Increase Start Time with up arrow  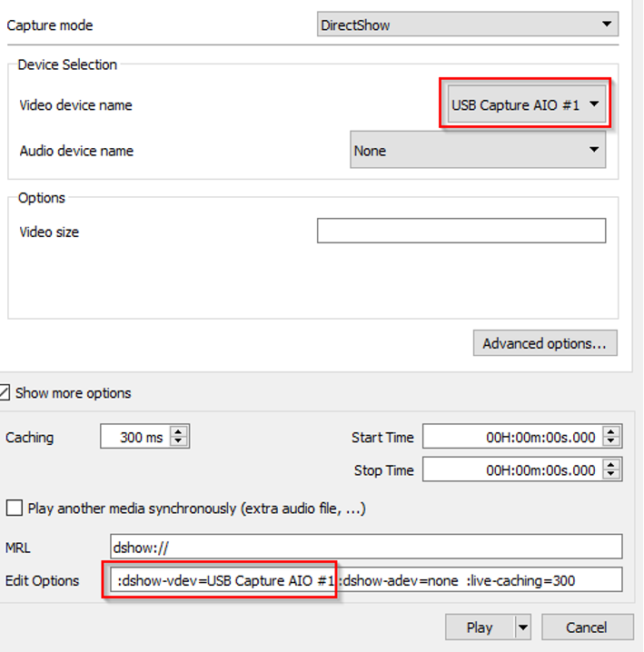pyautogui.click(x=611, y=432)
